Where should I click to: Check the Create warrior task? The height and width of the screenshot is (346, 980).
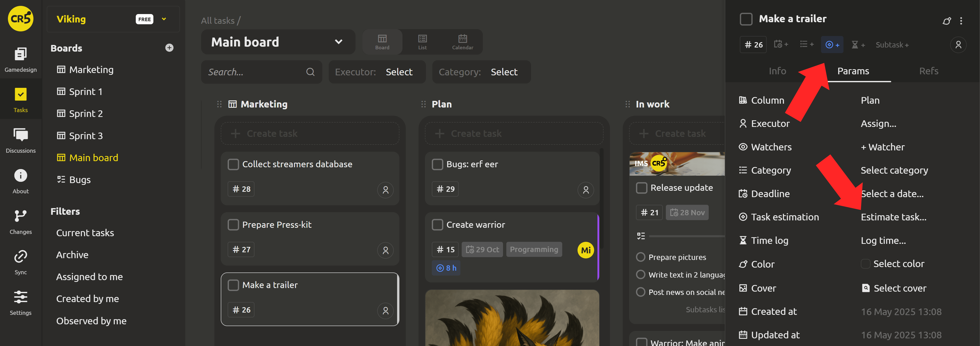pyautogui.click(x=437, y=224)
